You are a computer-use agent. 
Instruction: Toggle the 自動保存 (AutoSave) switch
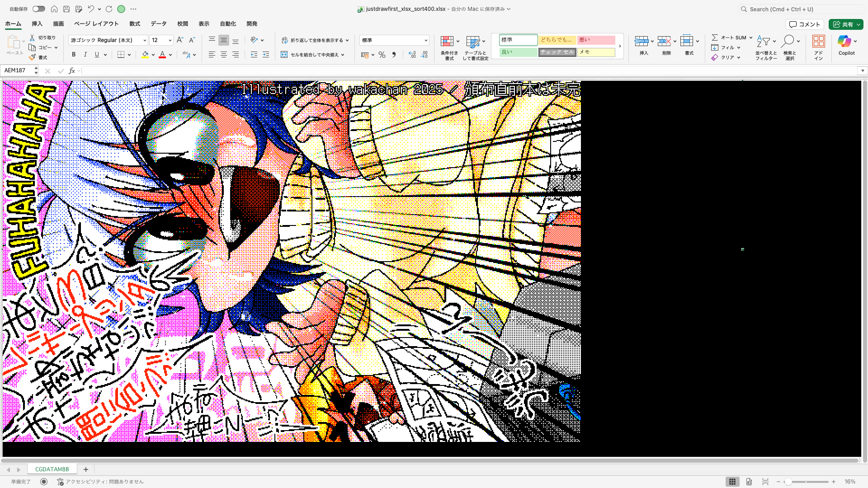coord(38,9)
